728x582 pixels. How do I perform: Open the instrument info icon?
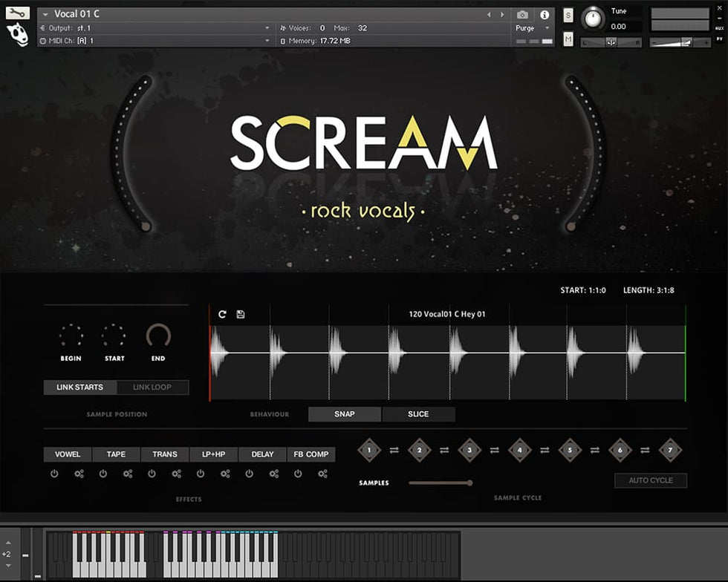[545, 14]
